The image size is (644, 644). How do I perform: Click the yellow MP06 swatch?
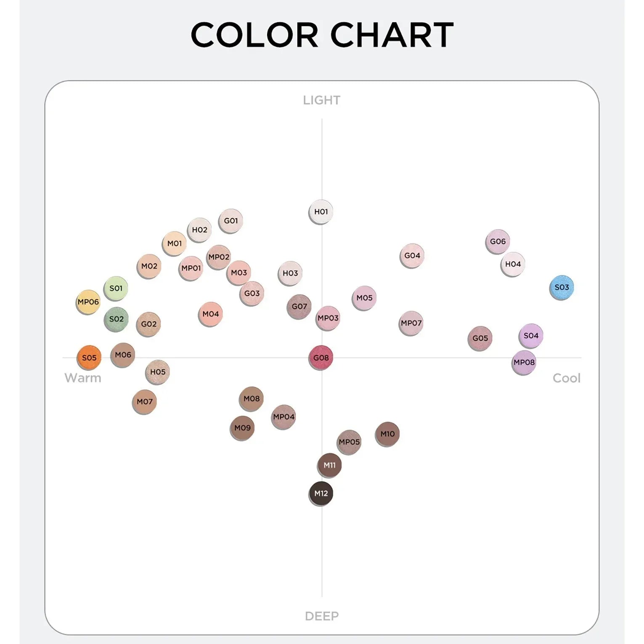(88, 302)
